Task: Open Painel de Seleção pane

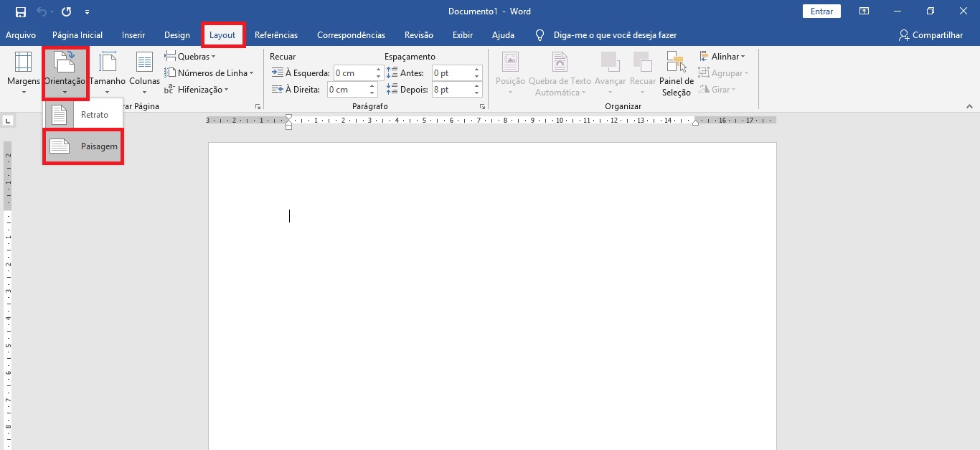Action: [x=676, y=73]
